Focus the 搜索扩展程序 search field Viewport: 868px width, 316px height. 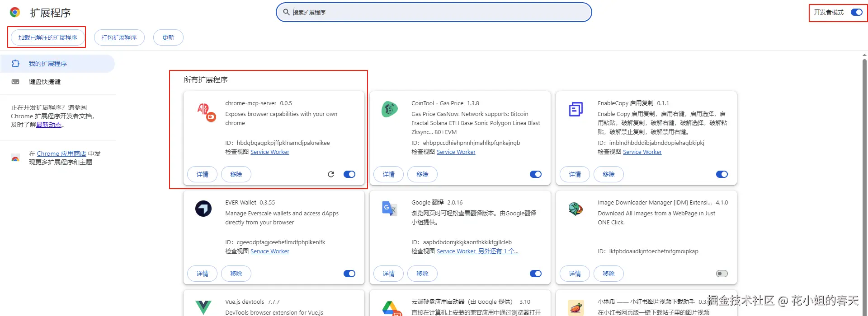coord(434,12)
